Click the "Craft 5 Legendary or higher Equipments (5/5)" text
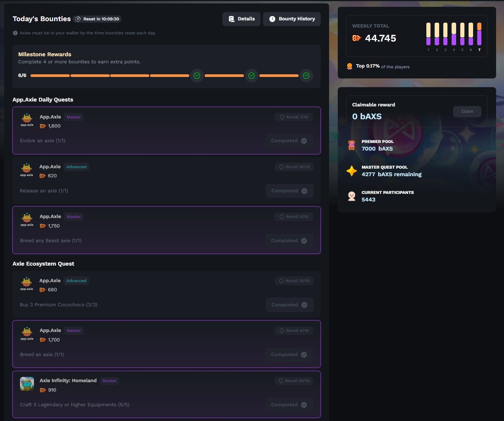The width and height of the screenshot is (504, 421). click(75, 405)
